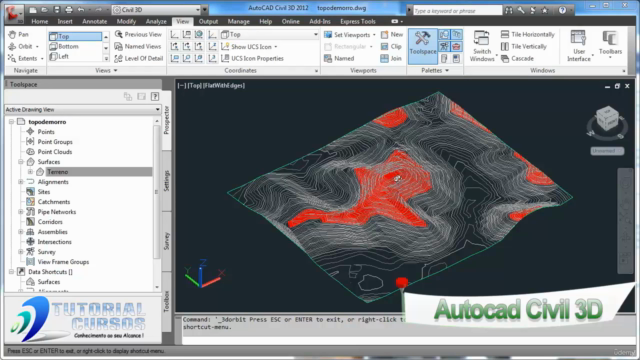Switch to the Annotate tab
The width and height of the screenshot is (640, 360).
95,21
